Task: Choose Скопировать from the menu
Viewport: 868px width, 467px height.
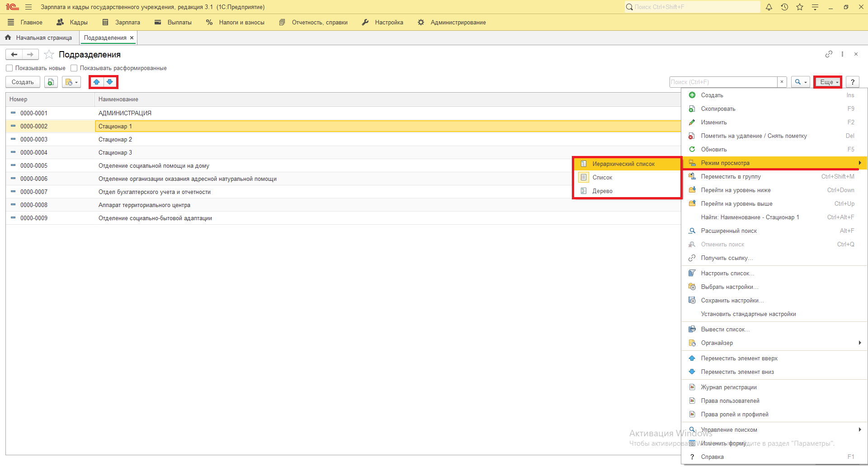Action: (774, 109)
